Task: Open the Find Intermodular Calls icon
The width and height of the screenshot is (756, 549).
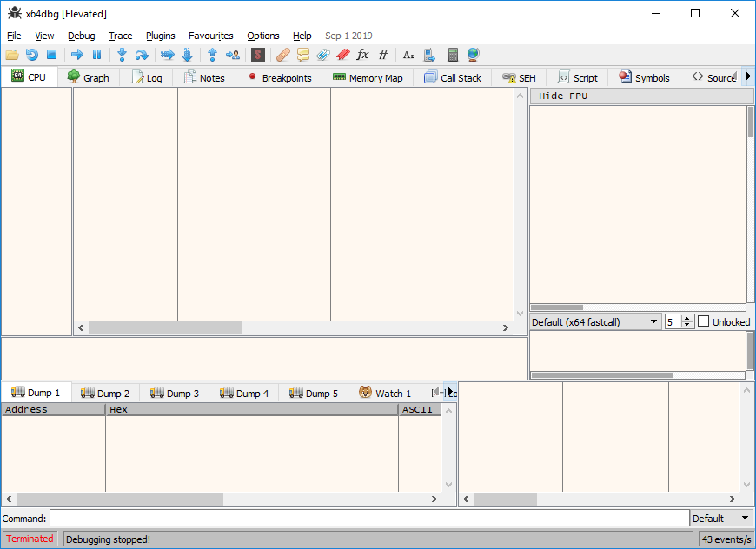Action: click(x=428, y=55)
